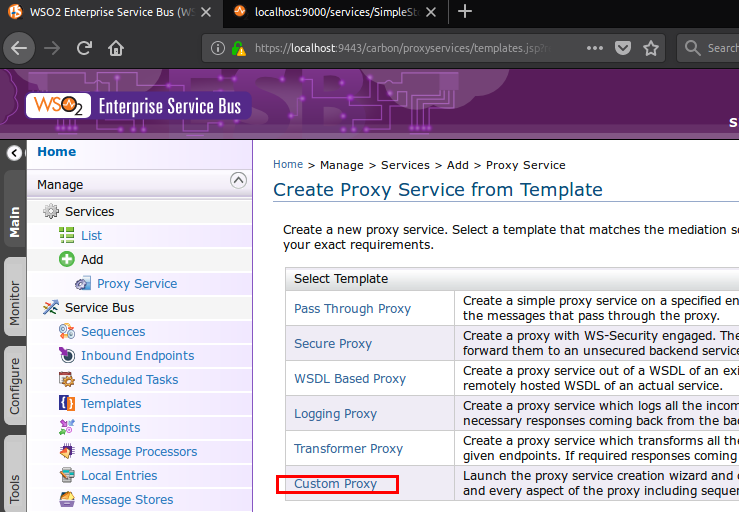Click the green Add plus icon
Screen dimensions: 739x512
(x=67, y=260)
